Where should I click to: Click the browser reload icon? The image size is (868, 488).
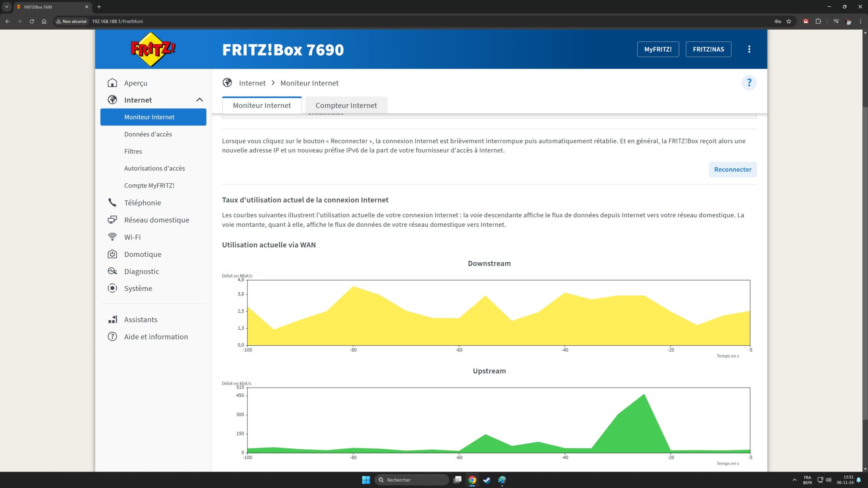click(x=32, y=21)
